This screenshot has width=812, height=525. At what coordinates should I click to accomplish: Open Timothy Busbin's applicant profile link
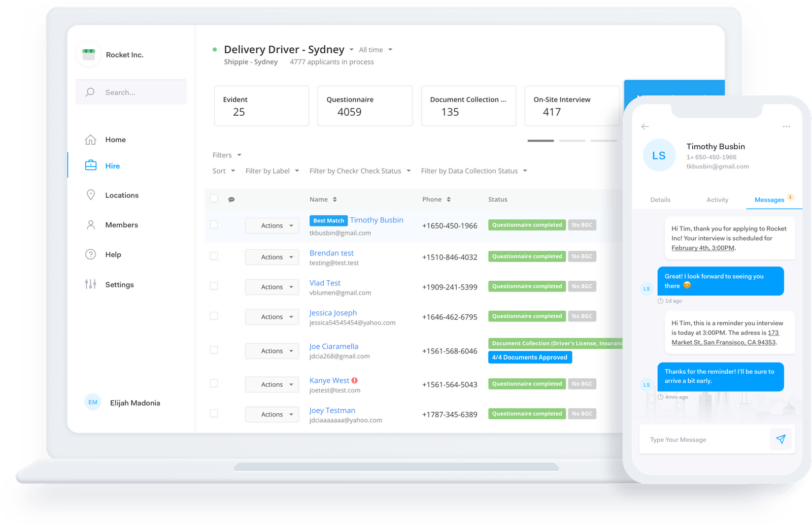pyautogui.click(x=377, y=220)
